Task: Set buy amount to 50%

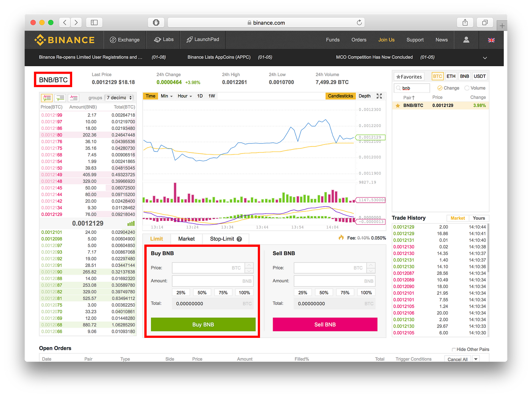Action: [x=202, y=293]
